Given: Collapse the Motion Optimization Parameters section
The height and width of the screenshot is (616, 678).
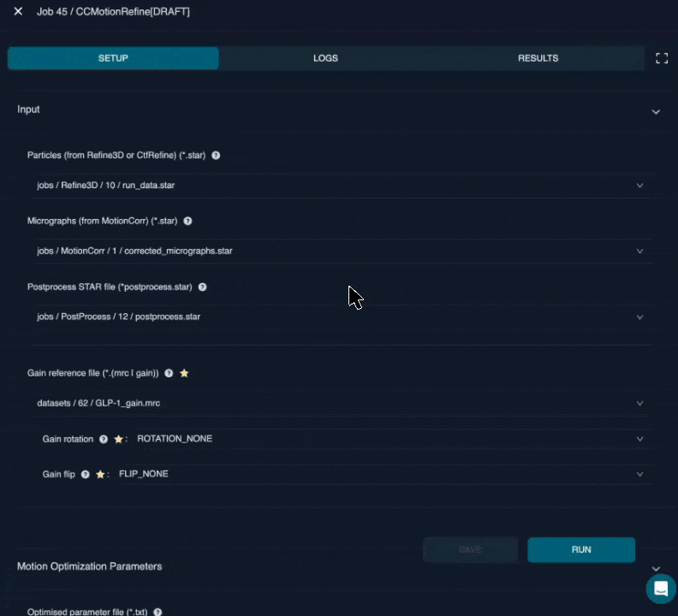Looking at the screenshot, I should [656, 568].
